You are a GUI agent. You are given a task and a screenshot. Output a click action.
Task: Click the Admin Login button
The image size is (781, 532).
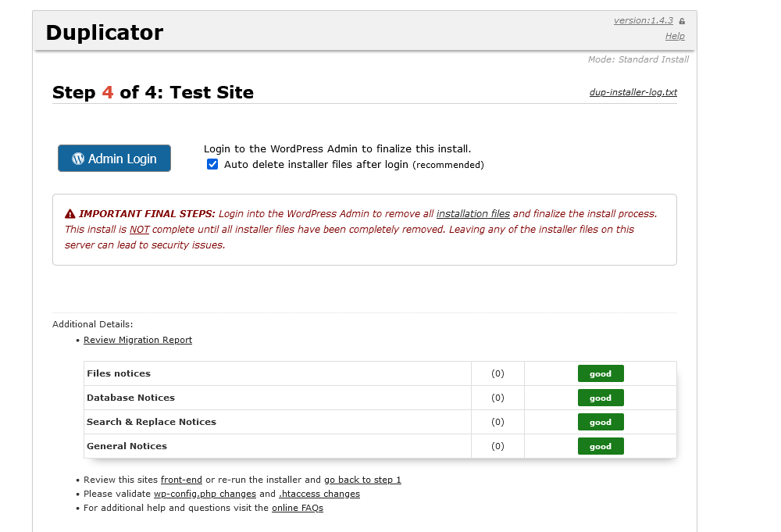click(x=114, y=159)
